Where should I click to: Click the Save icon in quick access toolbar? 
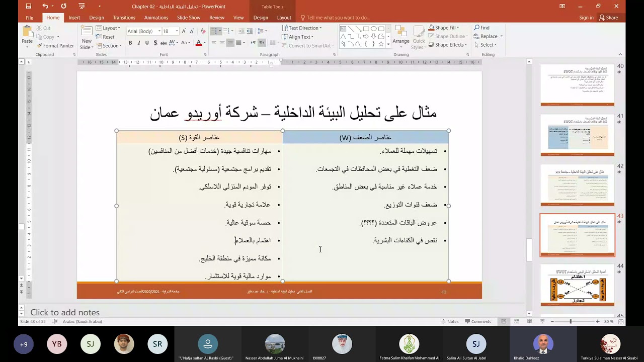[x=28, y=6]
